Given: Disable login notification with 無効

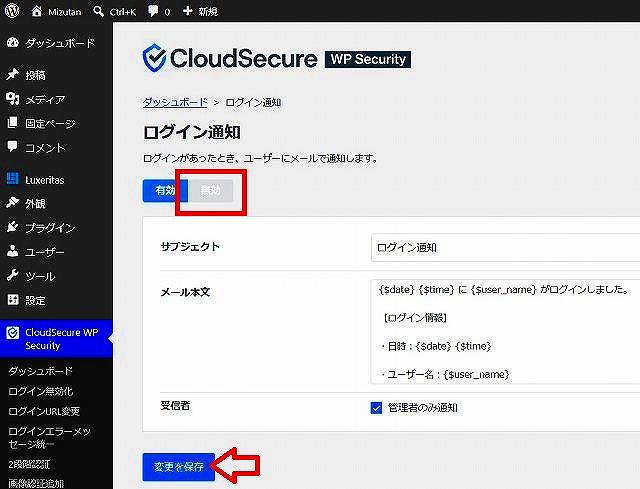Looking at the screenshot, I should click(210, 190).
